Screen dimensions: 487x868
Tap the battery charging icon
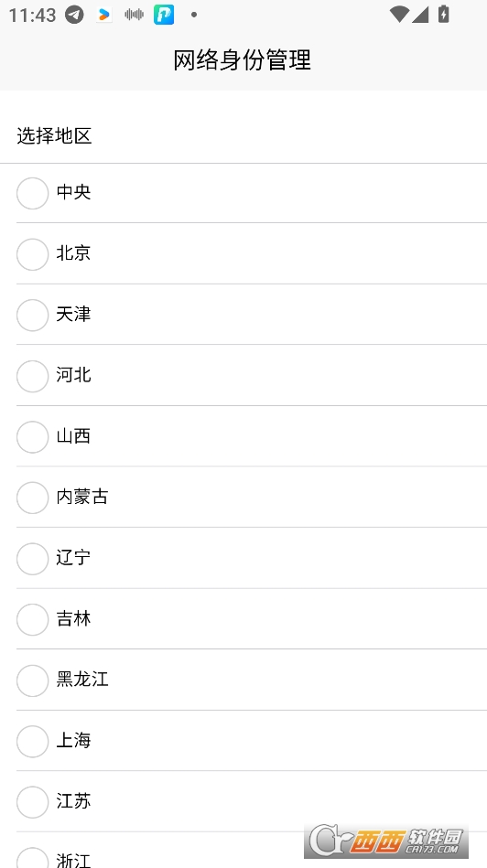click(443, 14)
